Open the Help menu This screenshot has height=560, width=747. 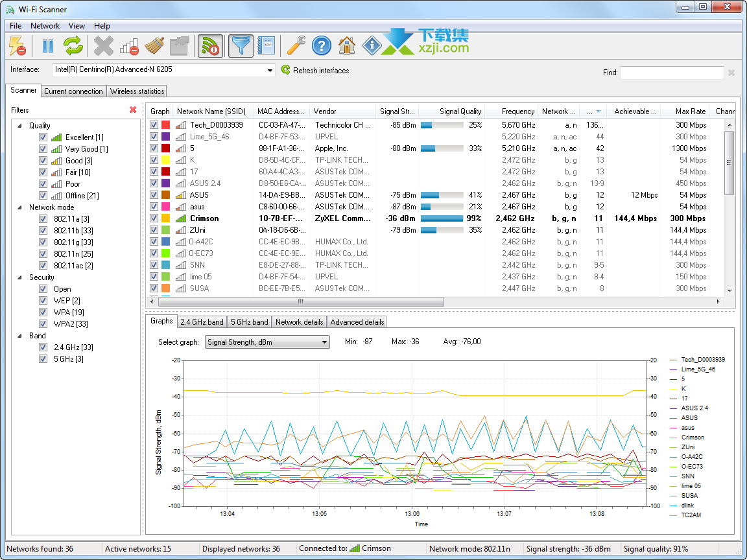click(x=102, y=26)
